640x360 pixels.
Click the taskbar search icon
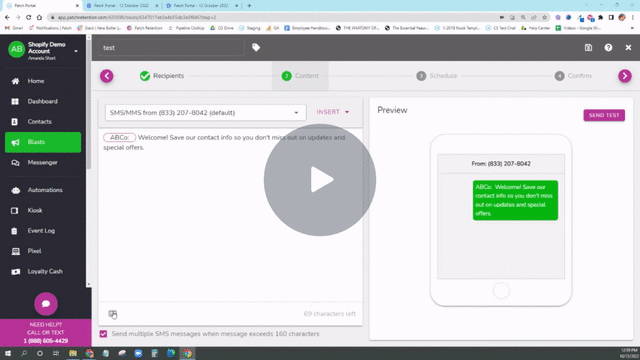24,353
